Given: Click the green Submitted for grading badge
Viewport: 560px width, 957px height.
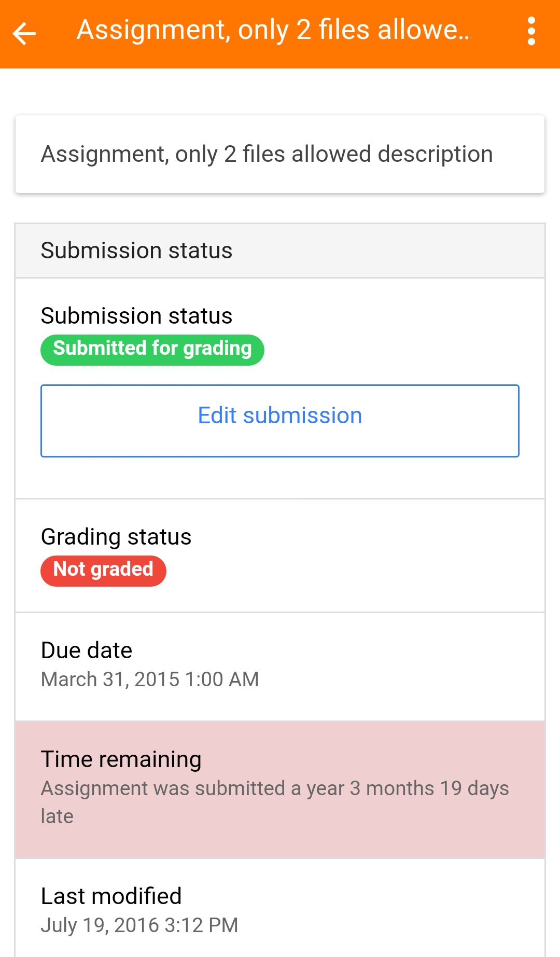Looking at the screenshot, I should (x=152, y=350).
